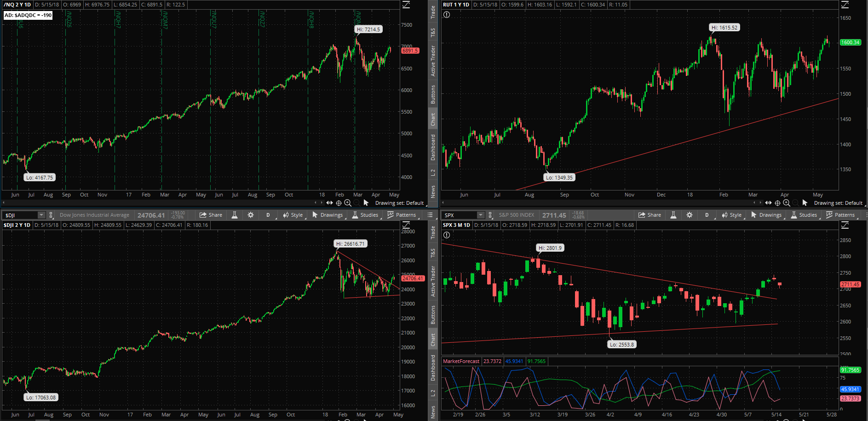Click the Hi: 26616.71 bubble on $DJI chart
The width and height of the screenshot is (868, 421).
click(x=350, y=244)
